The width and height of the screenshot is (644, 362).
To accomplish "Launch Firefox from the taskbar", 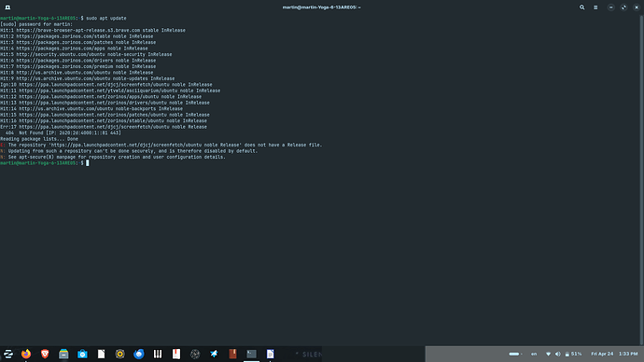I will (26, 354).
